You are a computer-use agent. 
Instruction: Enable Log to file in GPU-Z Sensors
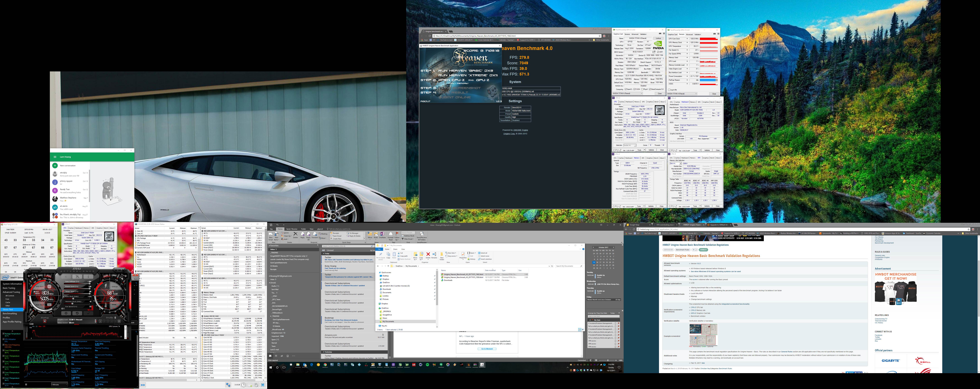pyautogui.click(x=669, y=90)
